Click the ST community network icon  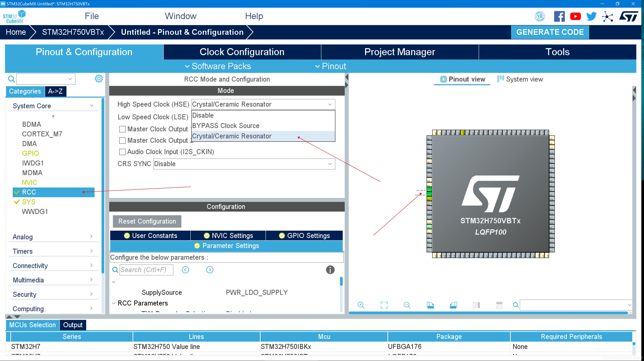[607, 17]
